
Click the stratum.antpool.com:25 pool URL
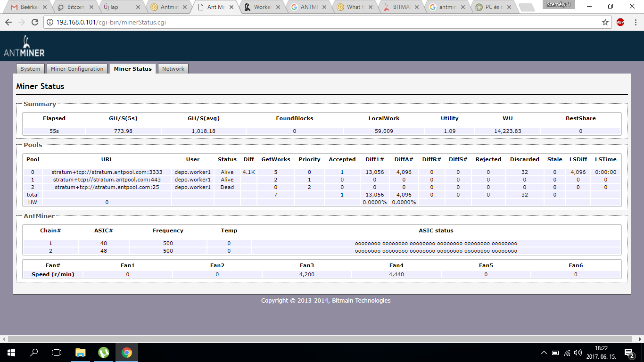point(107,187)
